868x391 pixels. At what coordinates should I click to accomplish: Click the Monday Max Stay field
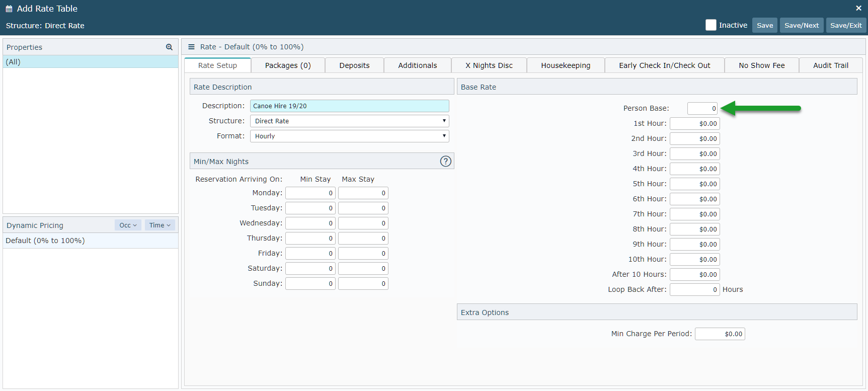point(363,193)
